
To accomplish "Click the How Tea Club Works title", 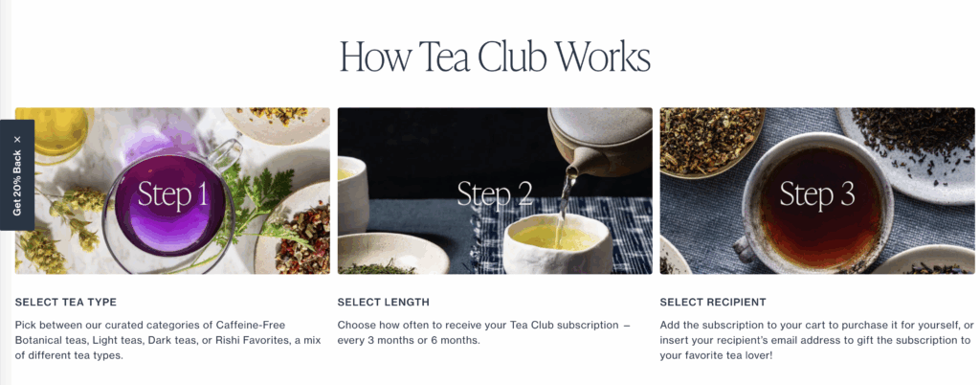I will 495,57.
